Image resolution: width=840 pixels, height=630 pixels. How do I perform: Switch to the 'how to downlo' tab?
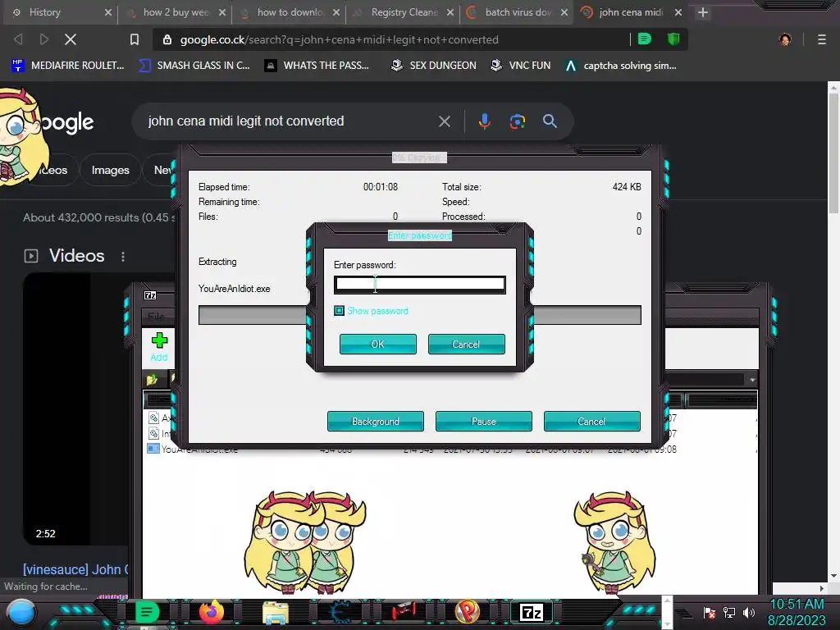[x=290, y=12]
